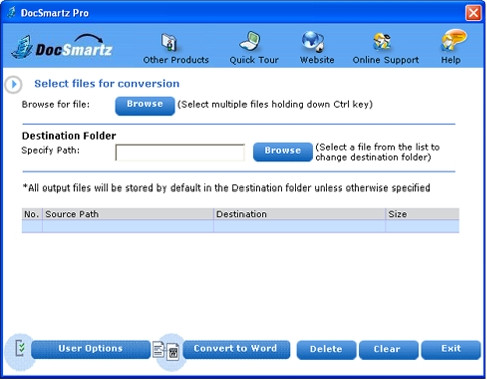The image size is (487, 380).
Task: Click the Clear button
Action: 388,350
